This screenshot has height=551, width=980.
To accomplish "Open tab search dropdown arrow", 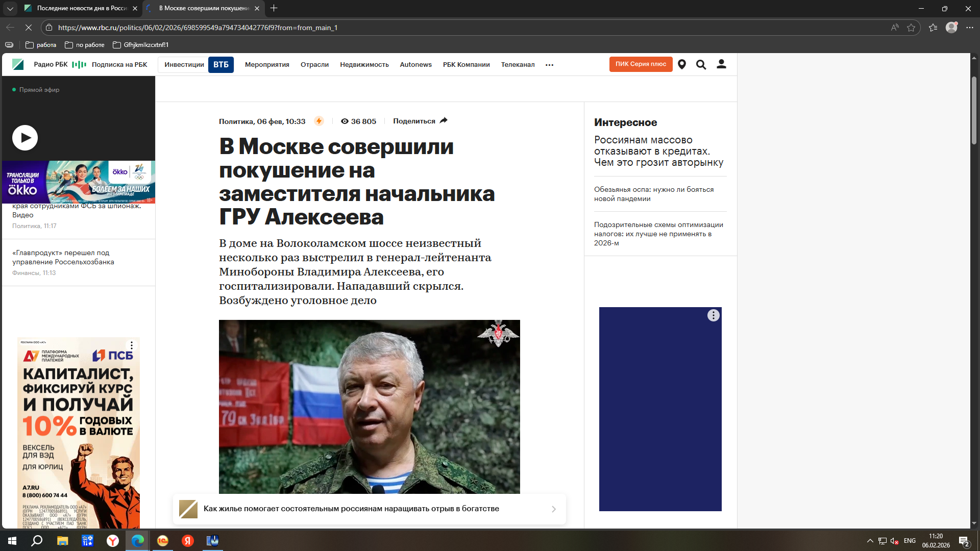I will pos(10,8).
